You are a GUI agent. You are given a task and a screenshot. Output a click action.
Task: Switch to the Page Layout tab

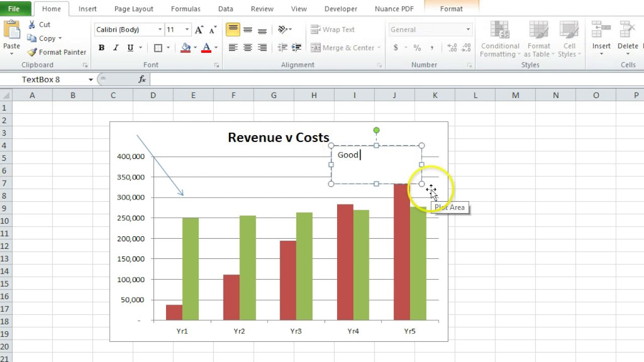(x=133, y=9)
